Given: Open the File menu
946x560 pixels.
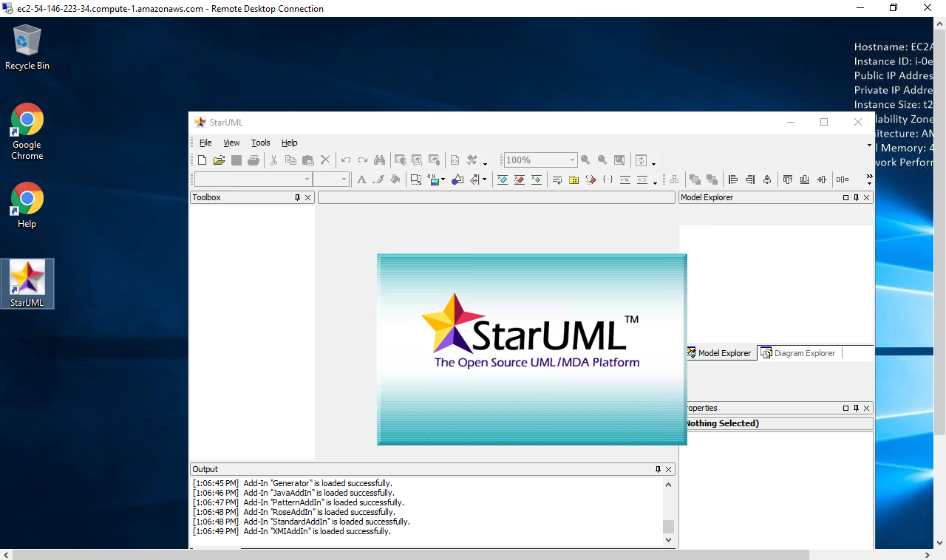Looking at the screenshot, I should tap(205, 143).
